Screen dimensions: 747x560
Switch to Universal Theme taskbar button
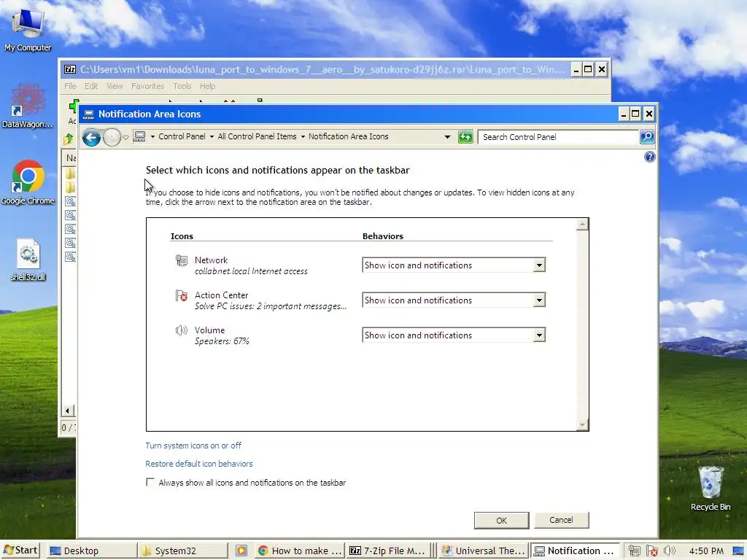484,551
